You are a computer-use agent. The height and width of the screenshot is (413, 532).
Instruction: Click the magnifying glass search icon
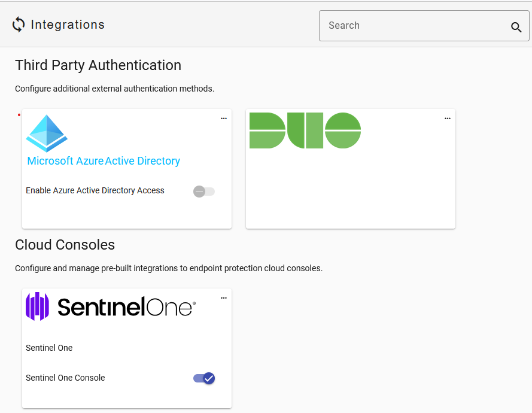pyautogui.click(x=516, y=27)
